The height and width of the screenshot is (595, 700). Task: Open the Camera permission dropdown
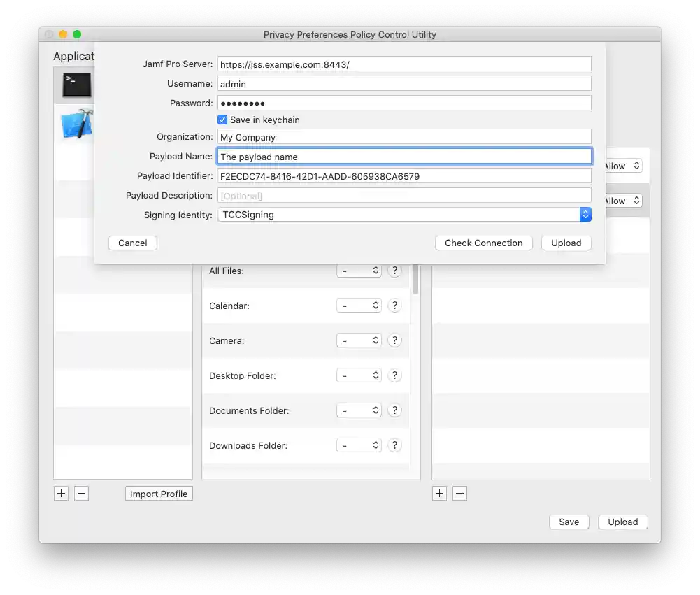tap(359, 340)
